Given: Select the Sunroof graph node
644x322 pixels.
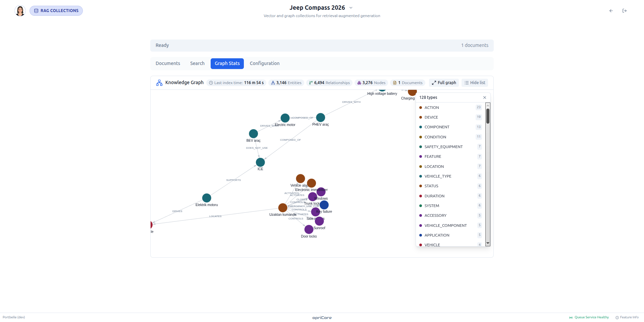Looking at the screenshot, I should click(319, 221).
